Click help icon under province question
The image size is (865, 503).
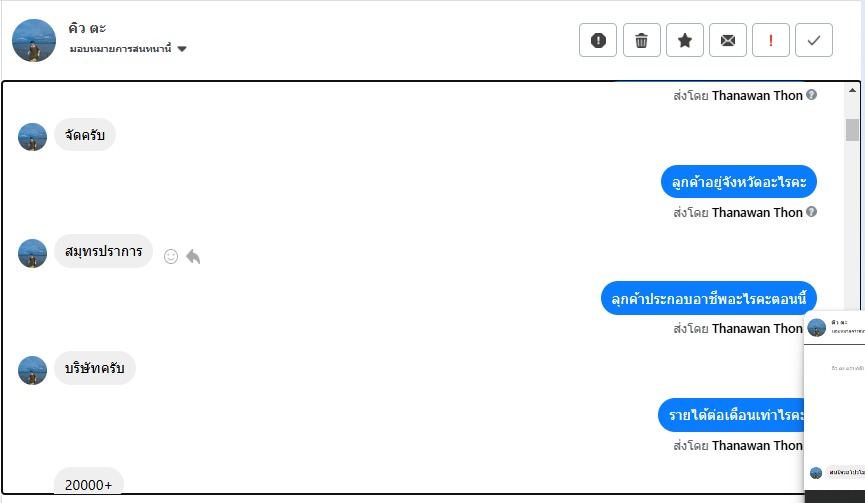click(812, 212)
